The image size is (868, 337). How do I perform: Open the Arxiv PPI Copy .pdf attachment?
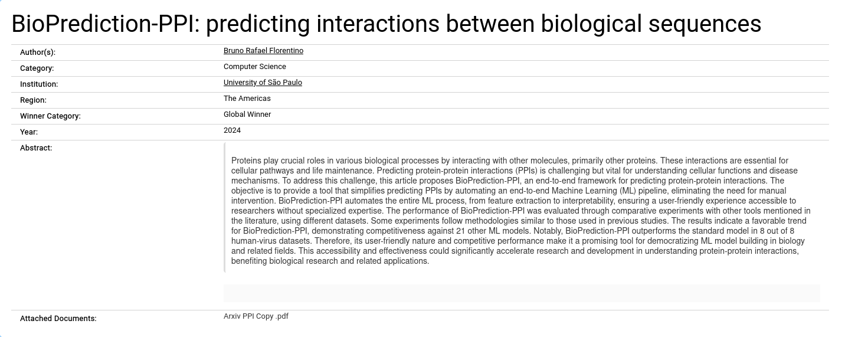point(256,316)
